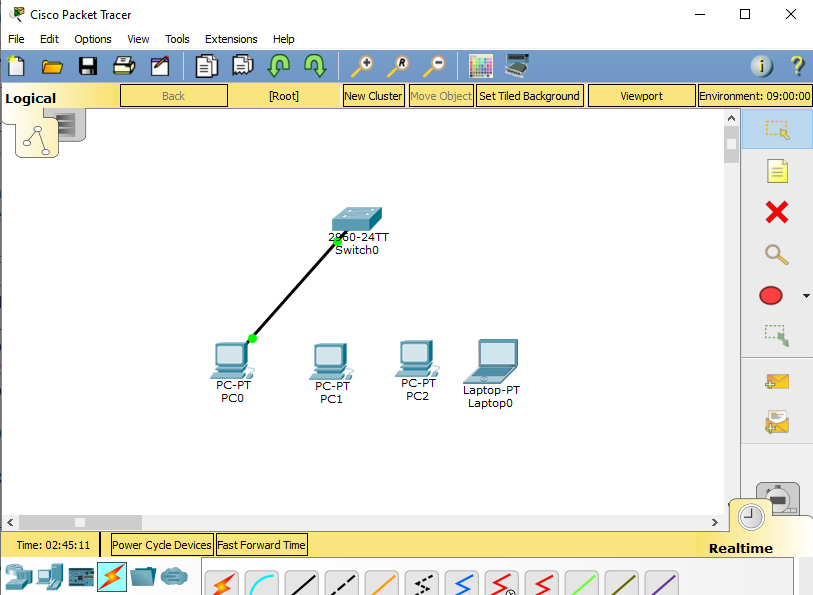
Task: Open the drawing shape dropdown arrow
Action: click(806, 296)
